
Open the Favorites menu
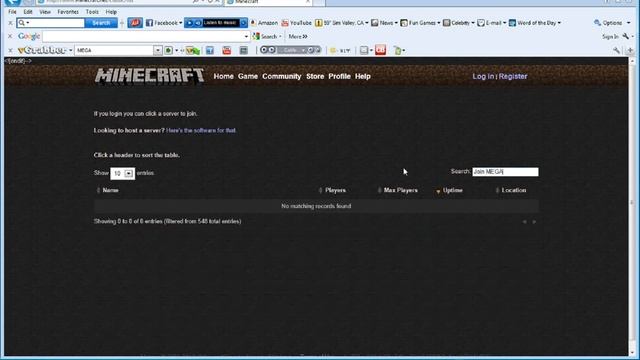coord(68,12)
